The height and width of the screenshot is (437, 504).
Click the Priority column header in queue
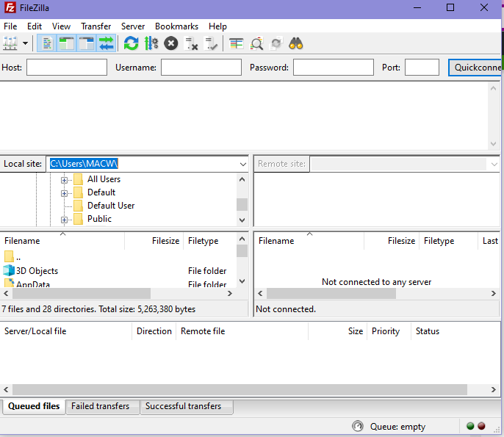[389, 331]
